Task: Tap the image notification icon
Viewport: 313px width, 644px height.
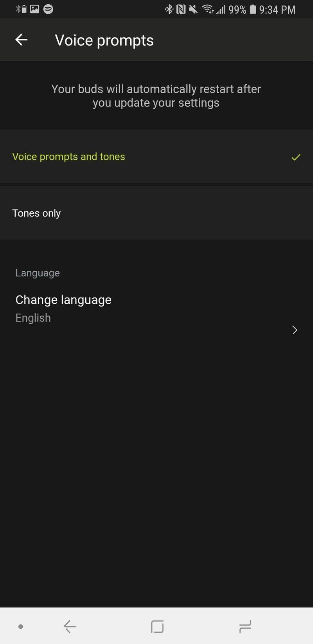Action: point(34,9)
